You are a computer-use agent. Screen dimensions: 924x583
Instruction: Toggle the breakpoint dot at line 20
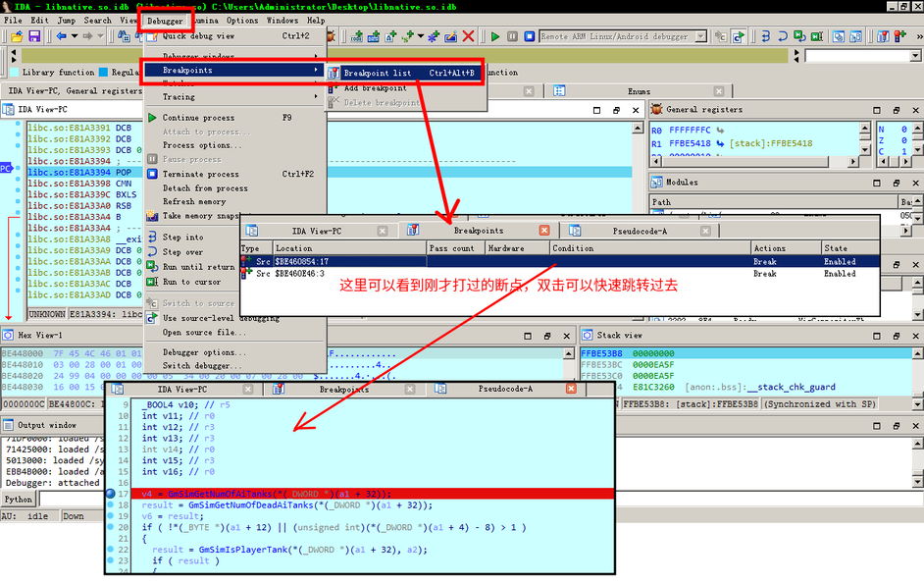click(x=110, y=527)
